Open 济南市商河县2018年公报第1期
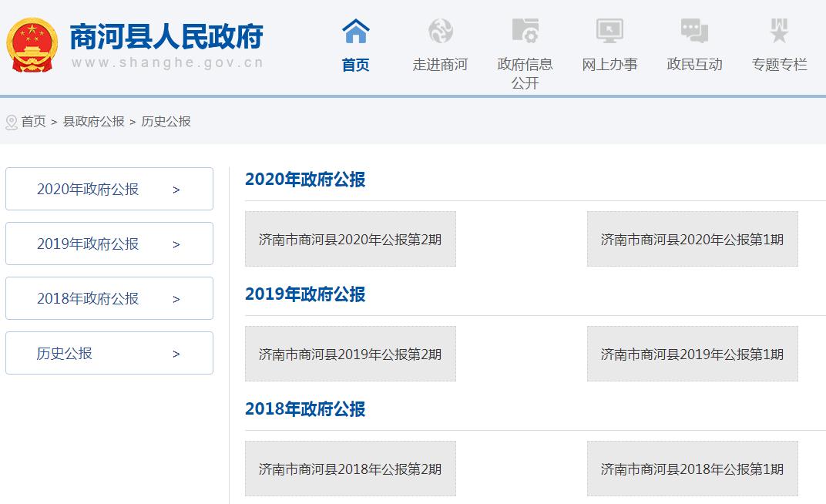This screenshot has height=504, width=826. tap(692, 469)
